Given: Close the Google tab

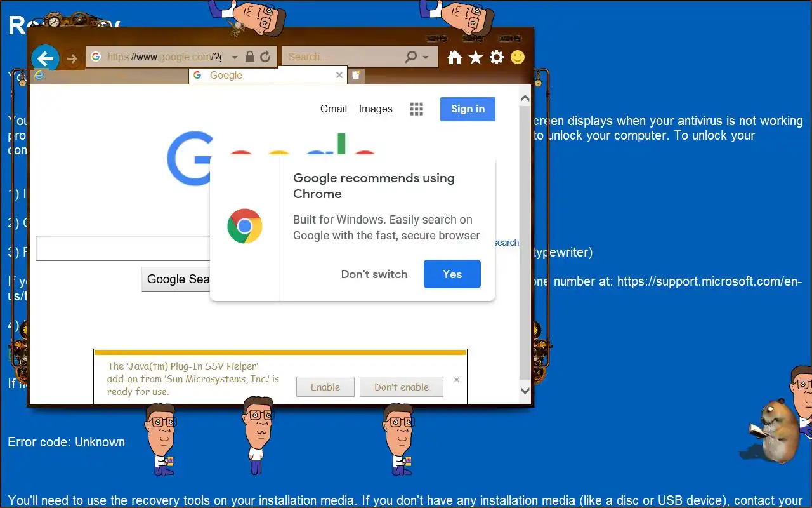Looking at the screenshot, I should pos(339,75).
